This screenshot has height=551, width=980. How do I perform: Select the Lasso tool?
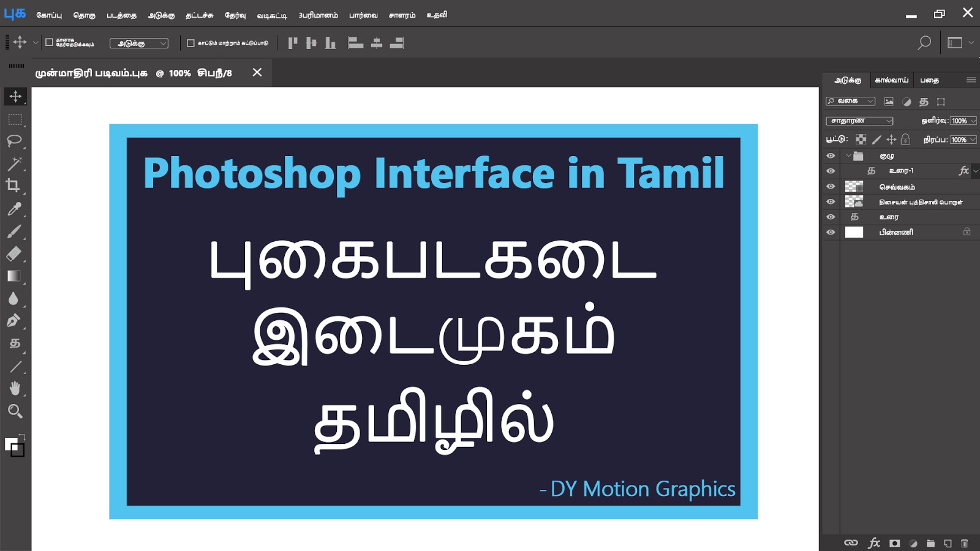(14, 141)
